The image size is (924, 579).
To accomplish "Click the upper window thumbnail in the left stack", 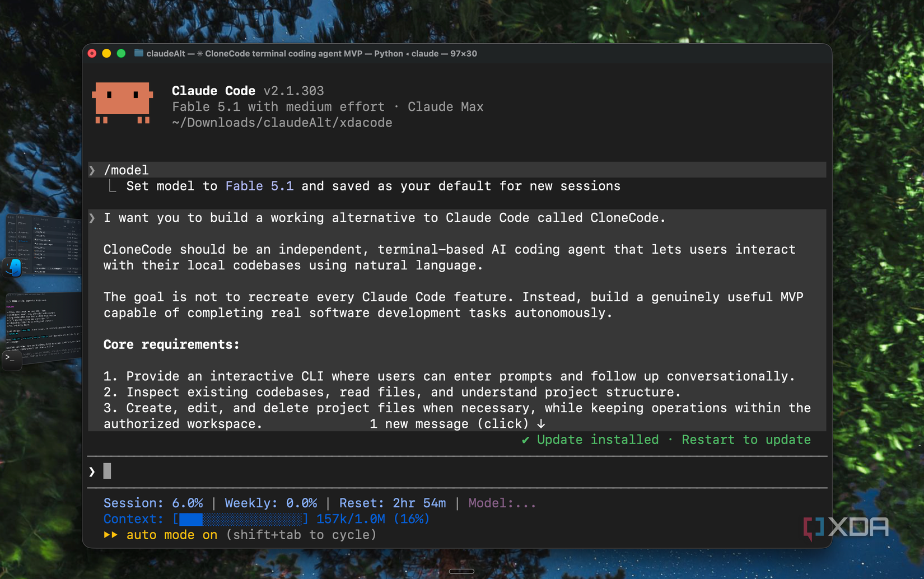I will [44, 245].
